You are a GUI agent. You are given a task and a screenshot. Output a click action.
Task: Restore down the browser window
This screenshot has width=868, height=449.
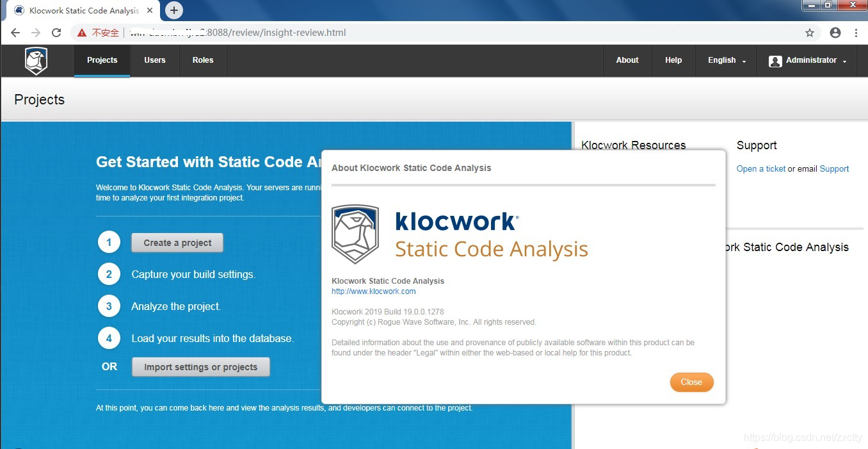828,5
